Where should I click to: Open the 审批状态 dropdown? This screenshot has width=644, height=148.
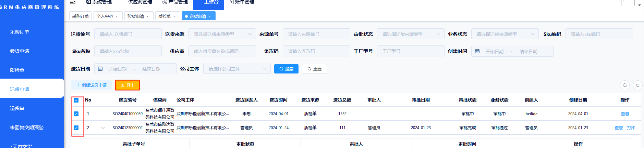410,34
